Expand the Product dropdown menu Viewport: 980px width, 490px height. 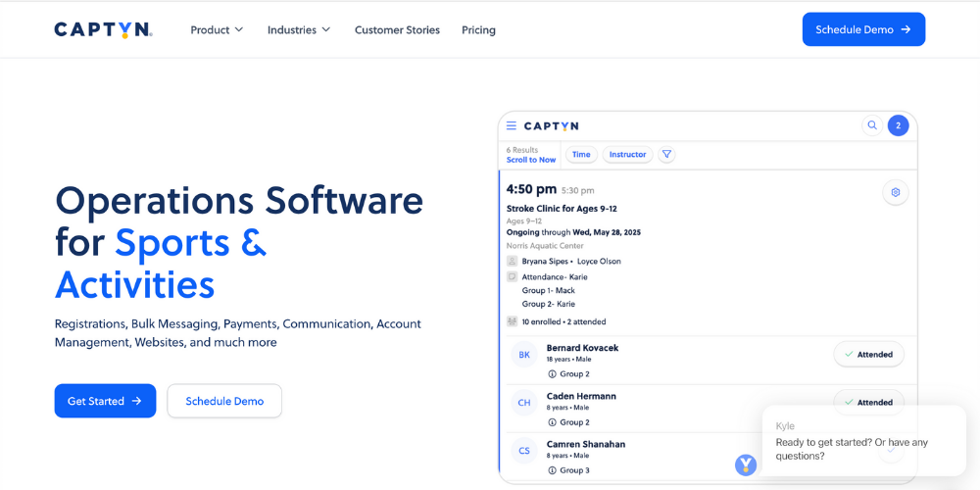[217, 30]
